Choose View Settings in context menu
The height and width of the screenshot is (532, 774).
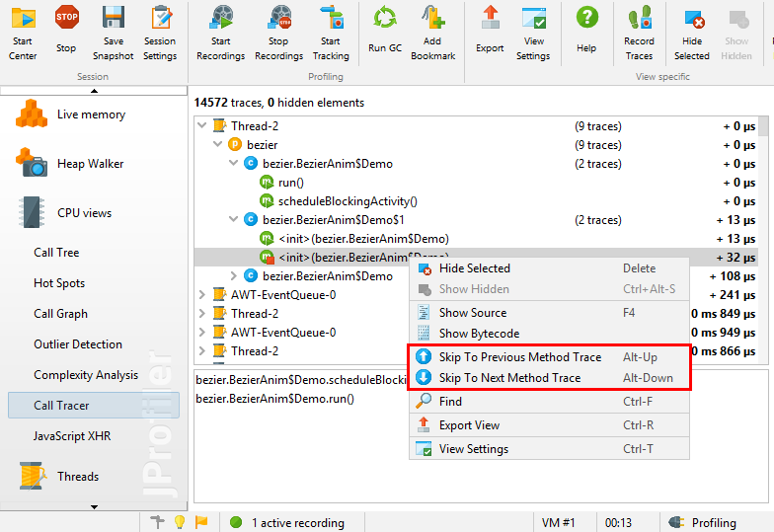549,448
